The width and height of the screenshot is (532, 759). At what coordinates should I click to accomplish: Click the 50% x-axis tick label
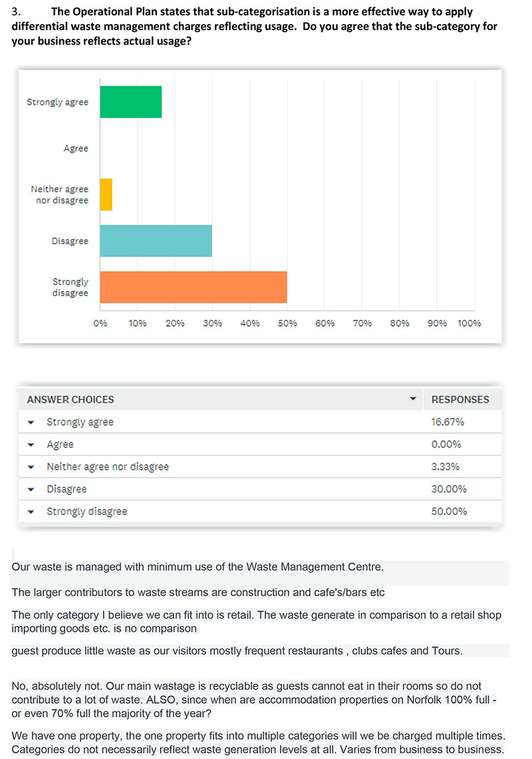[x=287, y=323]
